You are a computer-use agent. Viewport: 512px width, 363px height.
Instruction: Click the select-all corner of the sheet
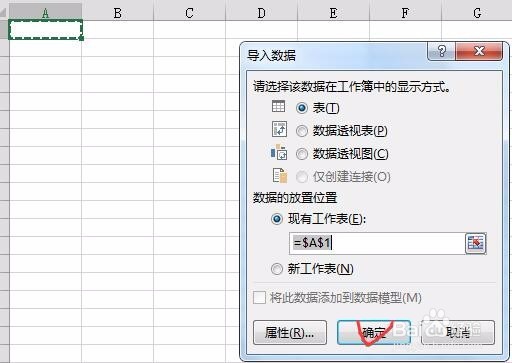click(4, 13)
